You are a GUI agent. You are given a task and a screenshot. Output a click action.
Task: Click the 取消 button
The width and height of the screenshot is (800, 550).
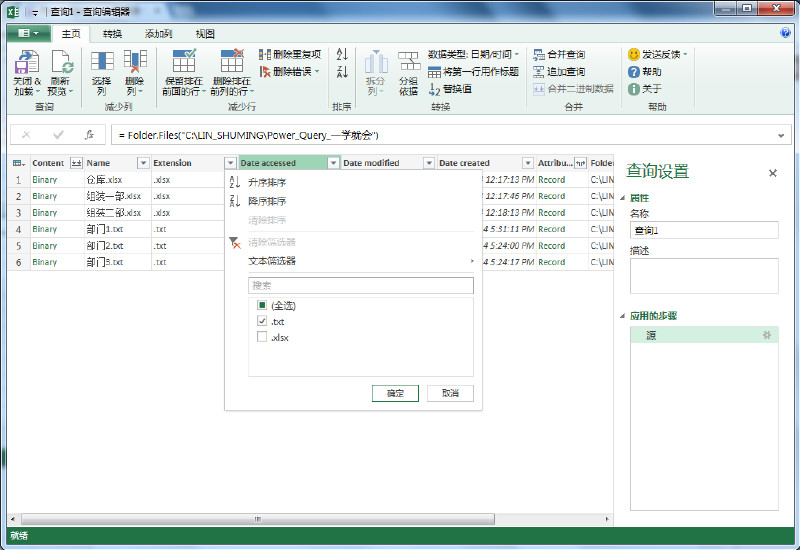tap(450, 393)
